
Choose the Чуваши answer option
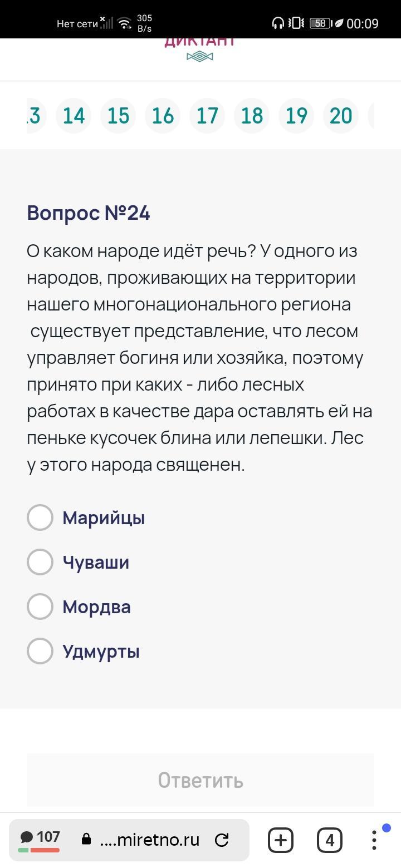coord(40,562)
